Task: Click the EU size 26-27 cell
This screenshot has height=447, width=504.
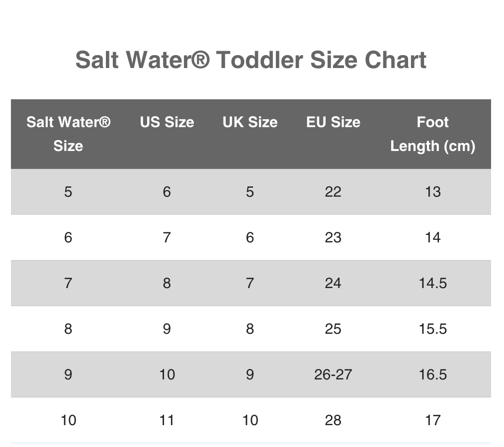Action: click(333, 374)
